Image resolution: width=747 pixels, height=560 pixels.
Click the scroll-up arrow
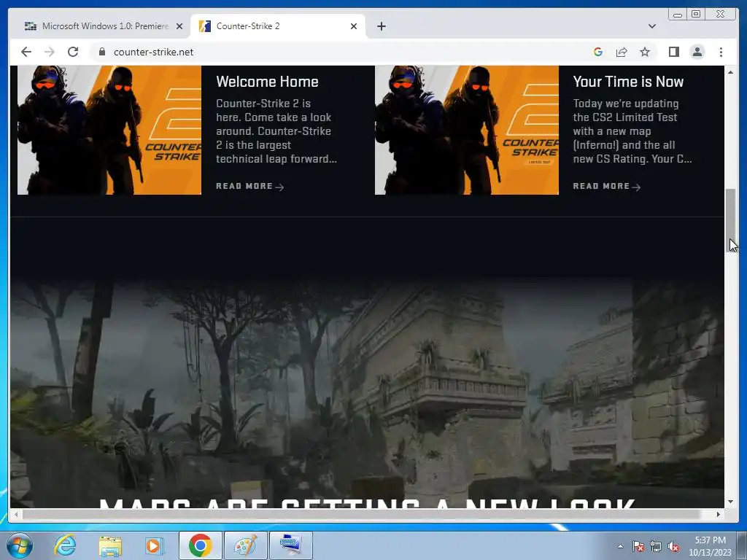[730, 72]
